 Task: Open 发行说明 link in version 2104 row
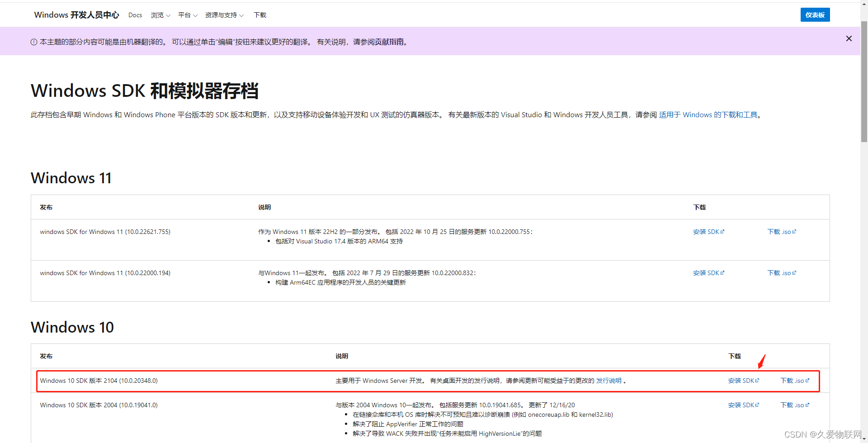[609, 381]
